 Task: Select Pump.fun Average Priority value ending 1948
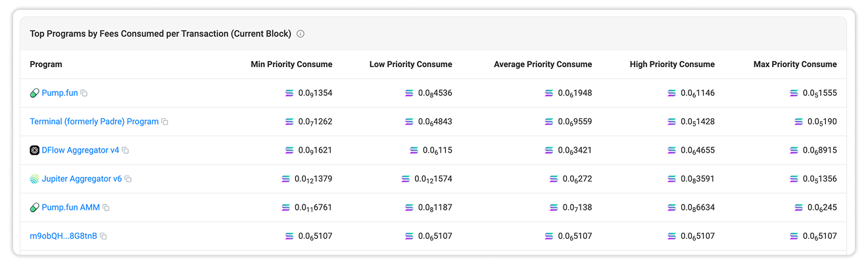575,93
